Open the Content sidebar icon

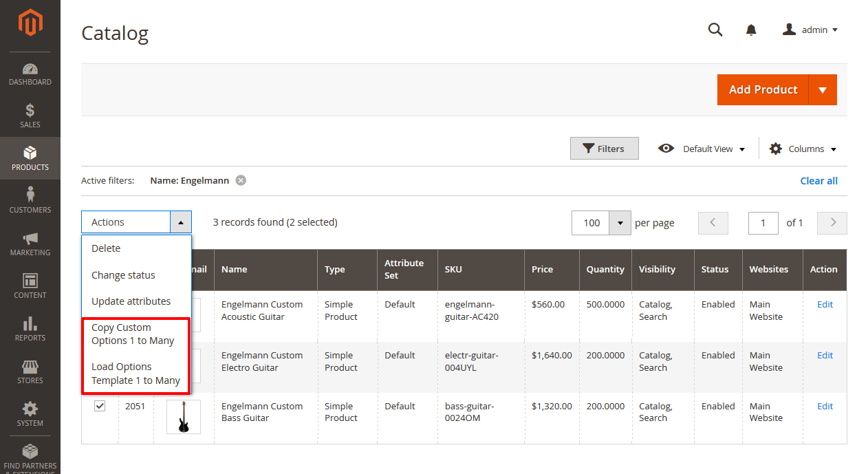tap(30, 286)
